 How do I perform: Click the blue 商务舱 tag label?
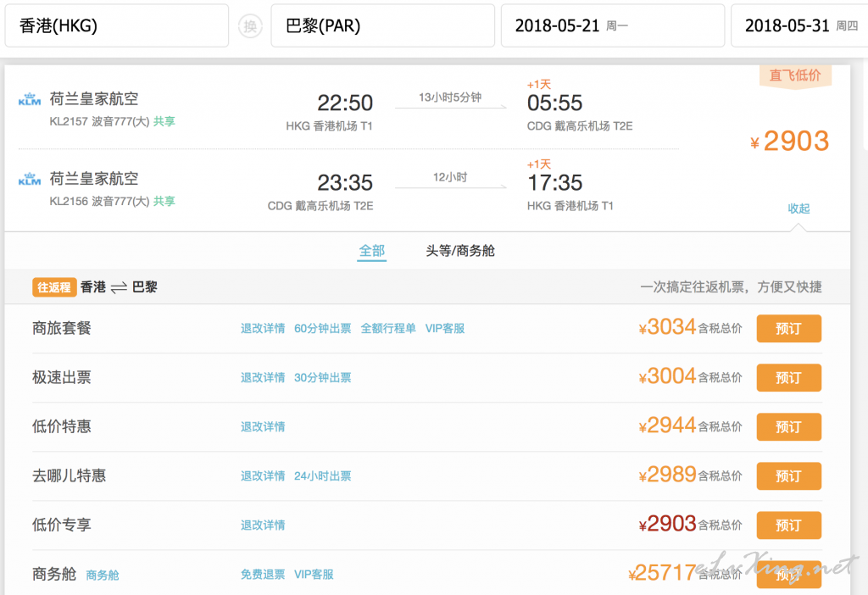[x=103, y=575]
